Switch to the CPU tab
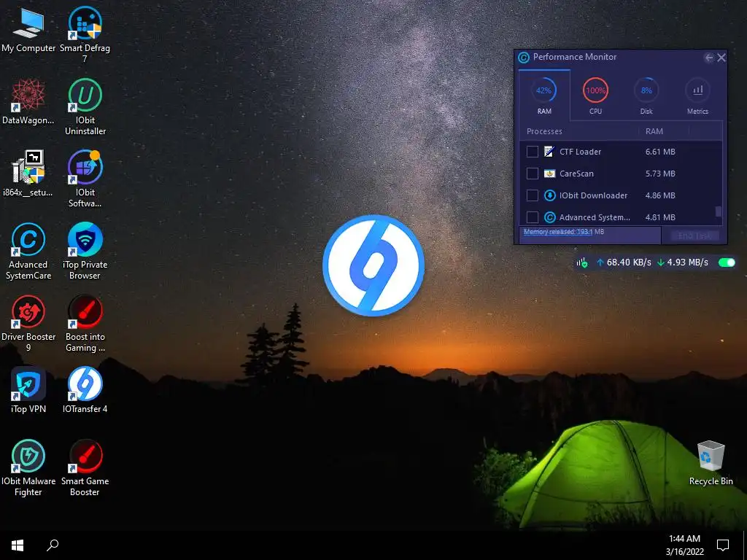 (x=595, y=96)
